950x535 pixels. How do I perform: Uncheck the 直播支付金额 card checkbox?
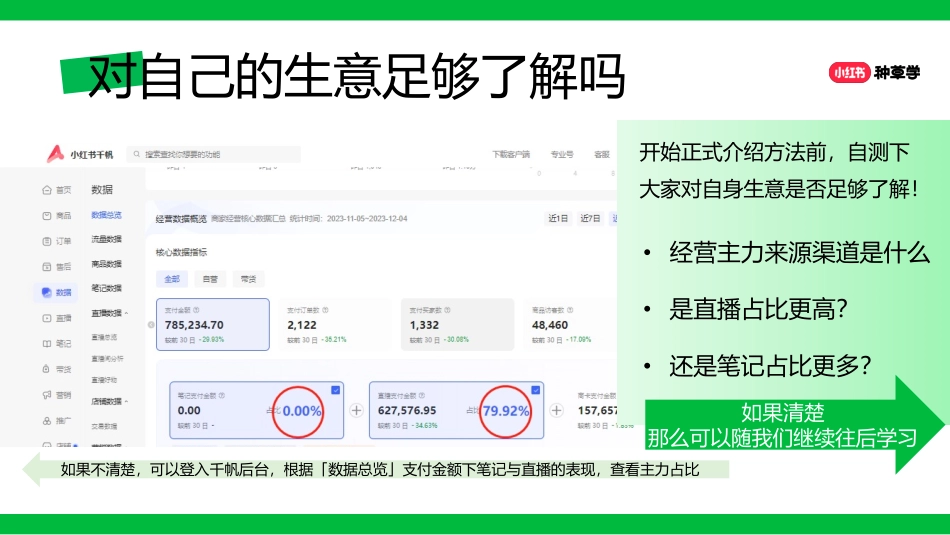(536, 390)
